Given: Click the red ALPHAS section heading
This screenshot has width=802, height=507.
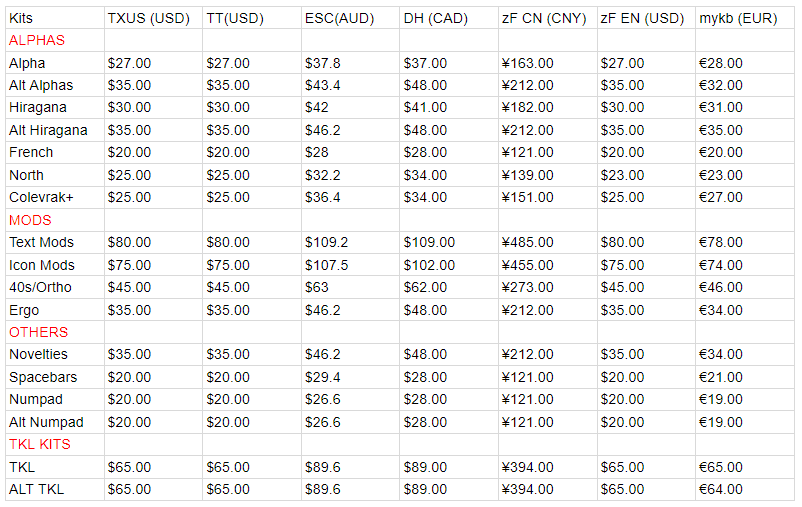Looking at the screenshot, I should point(36,40).
